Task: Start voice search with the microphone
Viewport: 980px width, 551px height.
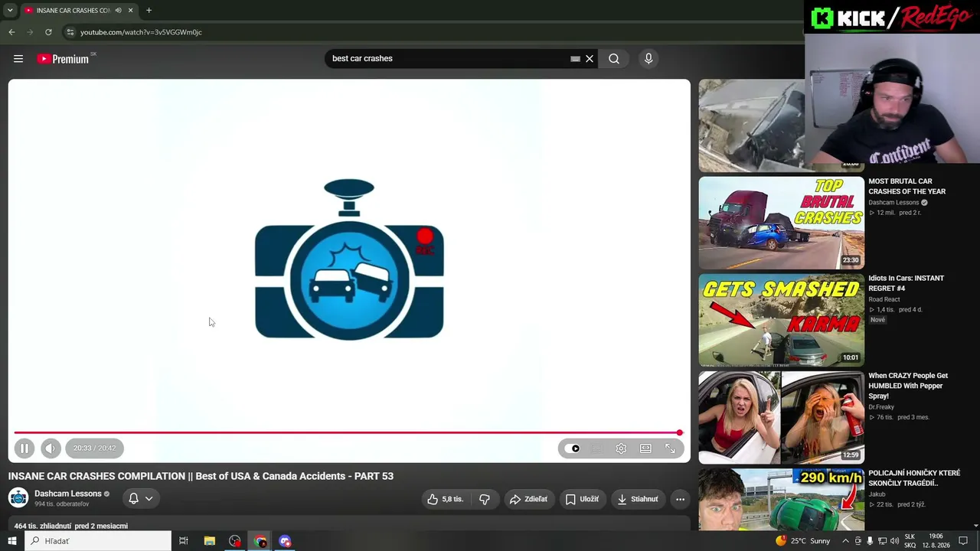Action: (x=648, y=59)
